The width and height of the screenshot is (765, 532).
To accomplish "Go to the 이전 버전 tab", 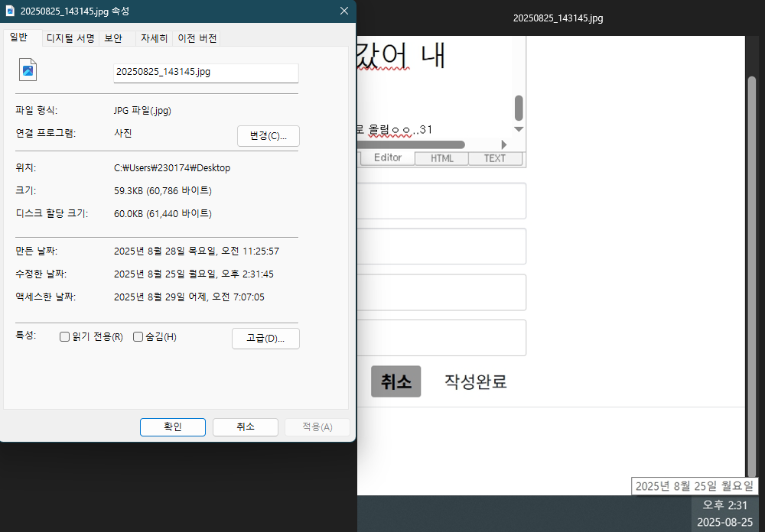I will coord(197,38).
